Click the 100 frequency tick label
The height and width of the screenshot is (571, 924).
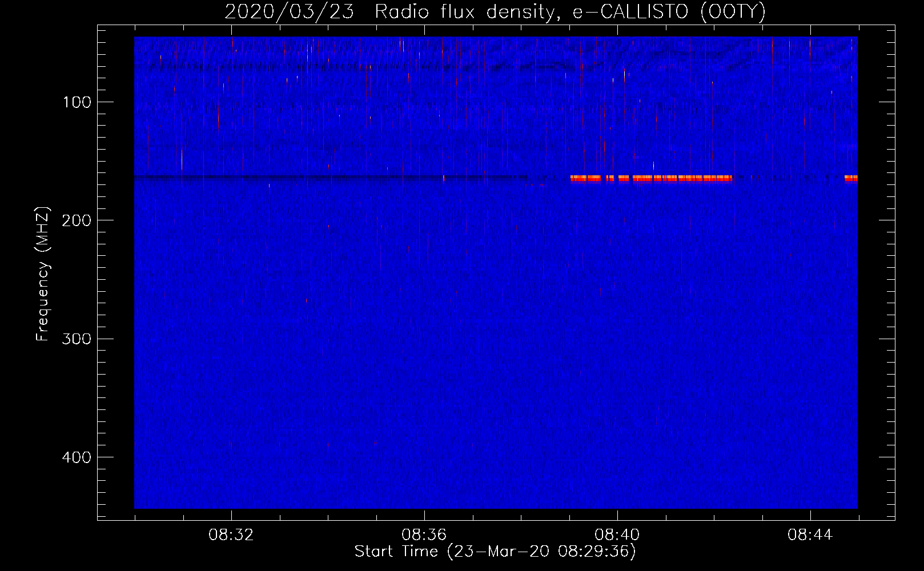tap(77, 102)
